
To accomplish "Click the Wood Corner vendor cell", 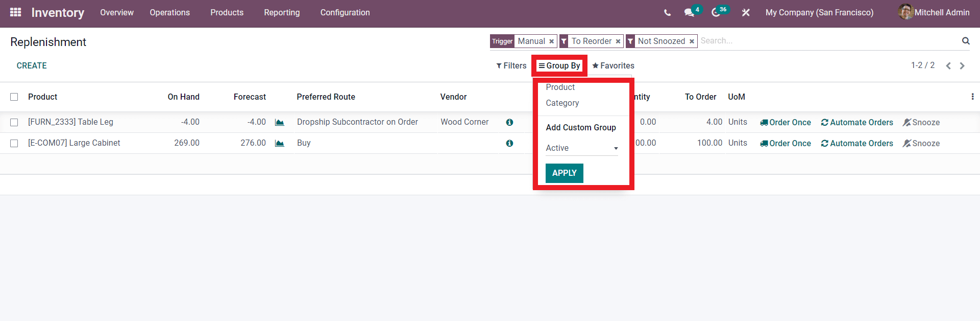I will 464,122.
